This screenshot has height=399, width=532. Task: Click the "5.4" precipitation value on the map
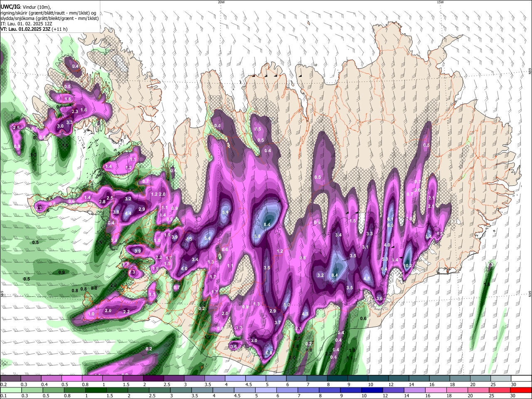pos(207,238)
